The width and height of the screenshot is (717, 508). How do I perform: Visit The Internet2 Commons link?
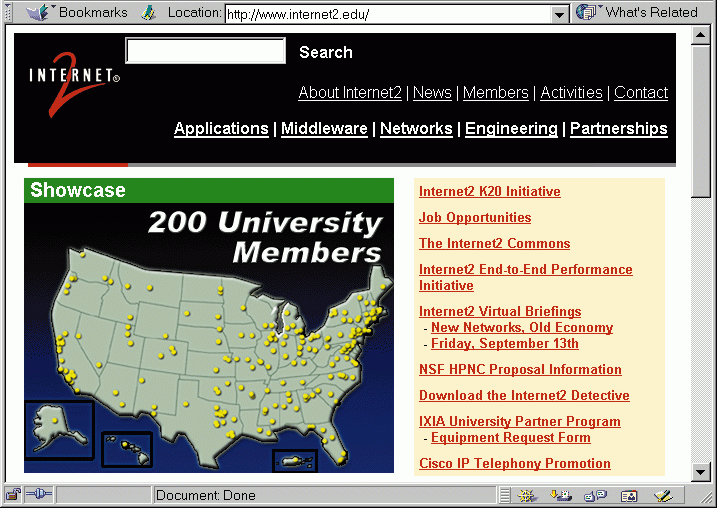[494, 244]
